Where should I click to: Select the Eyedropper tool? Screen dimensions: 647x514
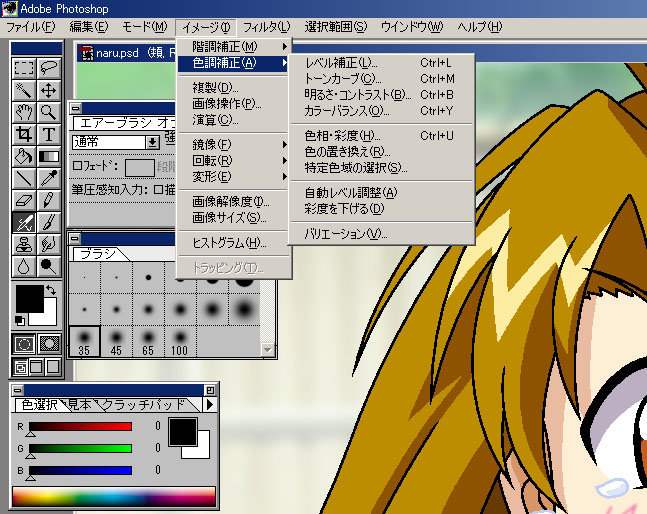(x=49, y=178)
